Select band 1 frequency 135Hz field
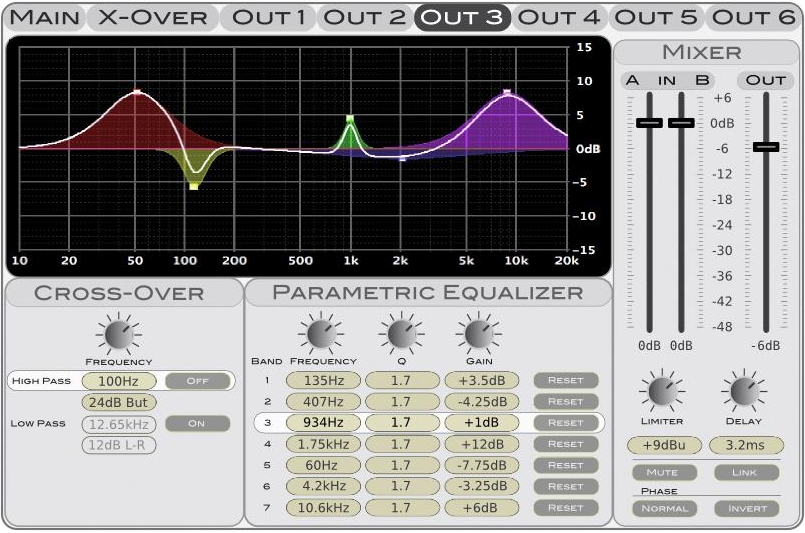Image resolution: width=805 pixels, height=533 pixels. coord(323,380)
